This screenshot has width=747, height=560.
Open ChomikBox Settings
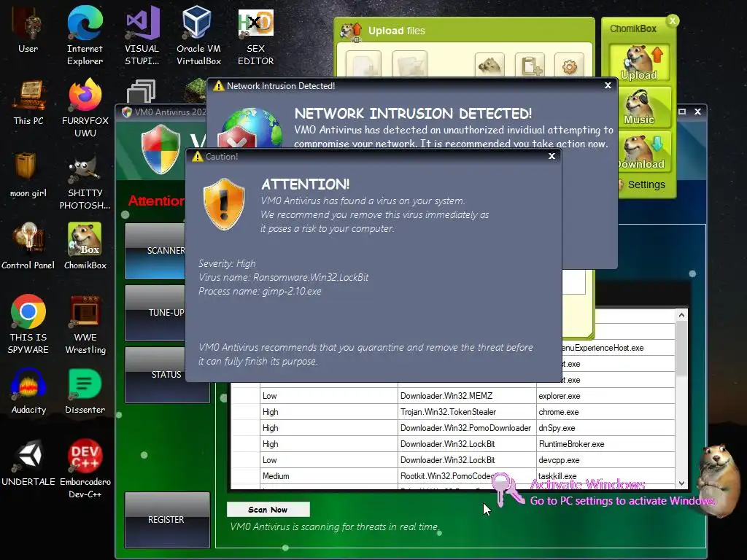[x=646, y=184]
